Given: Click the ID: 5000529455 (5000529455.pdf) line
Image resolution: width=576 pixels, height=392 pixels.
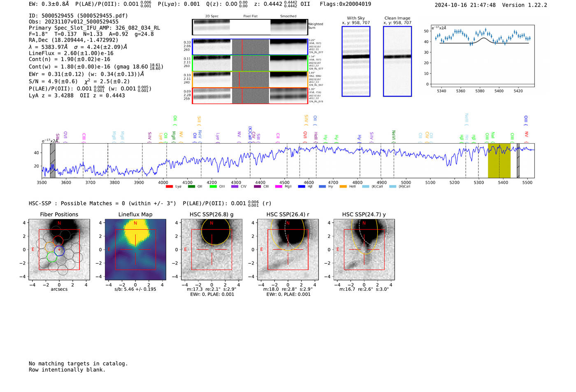Looking at the screenshot, I should point(78,16).
